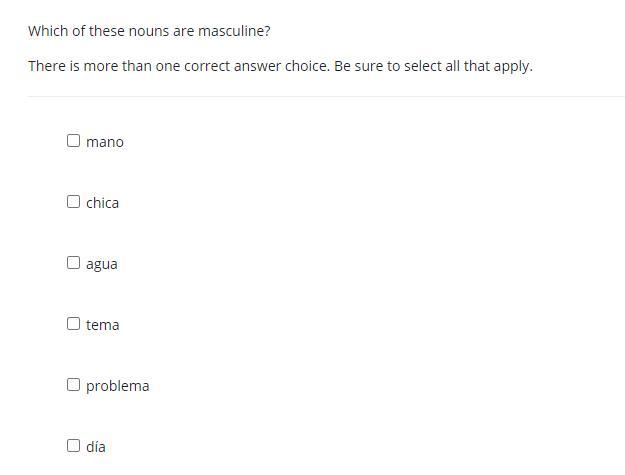
Task: Click the 'tema' answer label
Action: pyautogui.click(x=102, y=325)
